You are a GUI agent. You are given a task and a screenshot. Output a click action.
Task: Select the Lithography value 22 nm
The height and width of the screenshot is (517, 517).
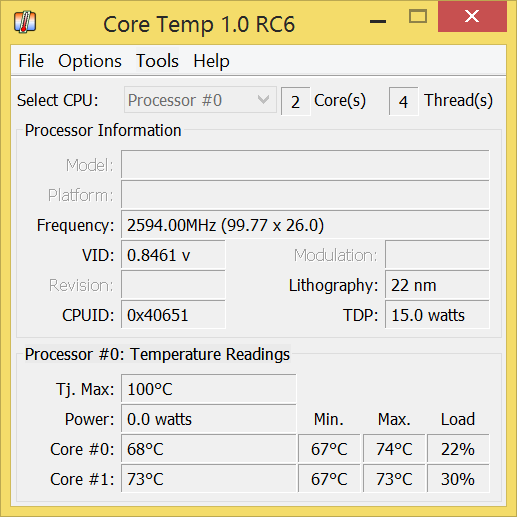pyautogui.click(x=437, y=285)
